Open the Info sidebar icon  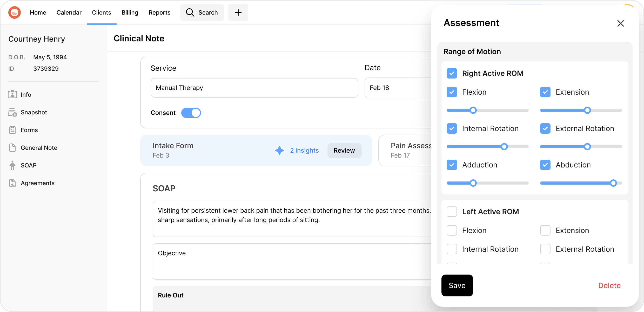[x=12, y=94]
